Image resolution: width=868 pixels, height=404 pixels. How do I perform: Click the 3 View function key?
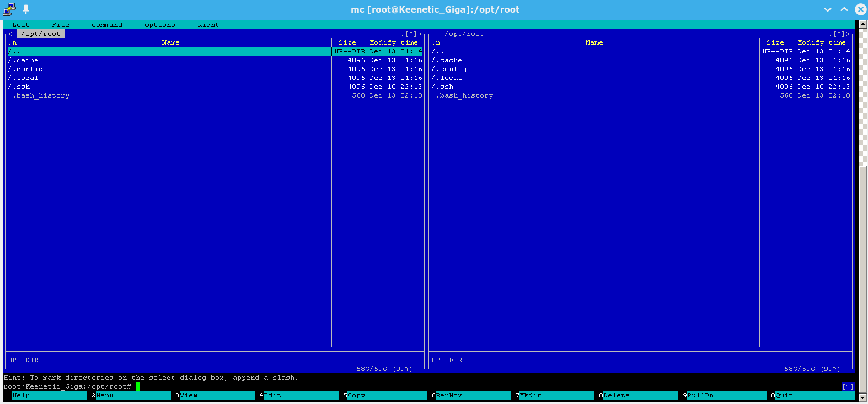coord(215,395)
